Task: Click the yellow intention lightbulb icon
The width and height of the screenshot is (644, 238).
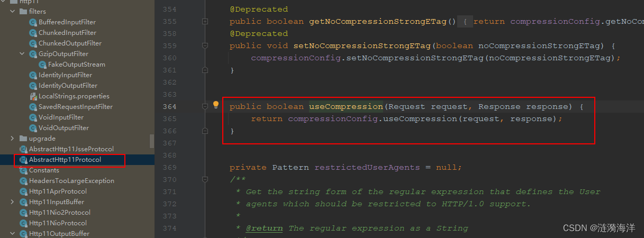Action: 215,105
